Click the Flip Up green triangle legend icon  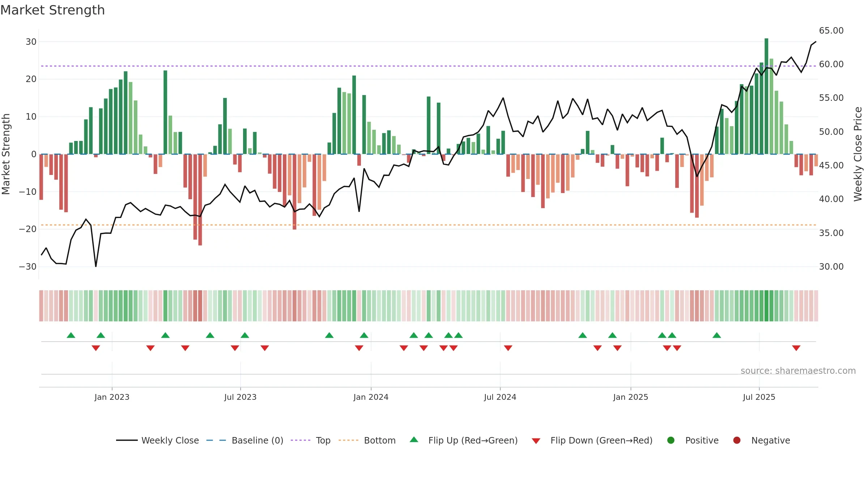click(x=414, y=440)
